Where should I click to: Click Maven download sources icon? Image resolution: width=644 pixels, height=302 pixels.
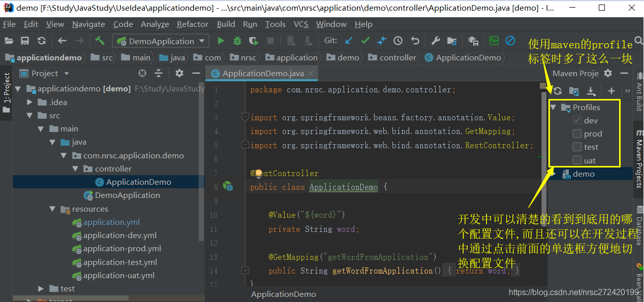click(591, 91)
